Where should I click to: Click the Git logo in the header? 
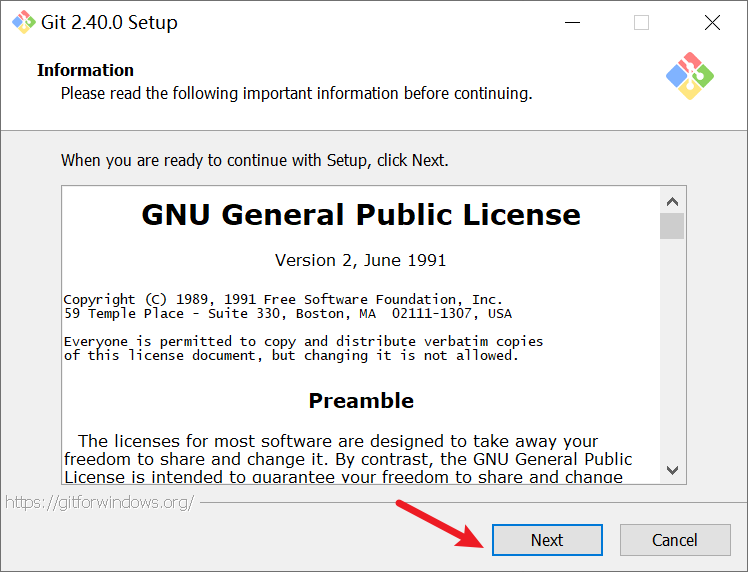click(x=690, y=76)
